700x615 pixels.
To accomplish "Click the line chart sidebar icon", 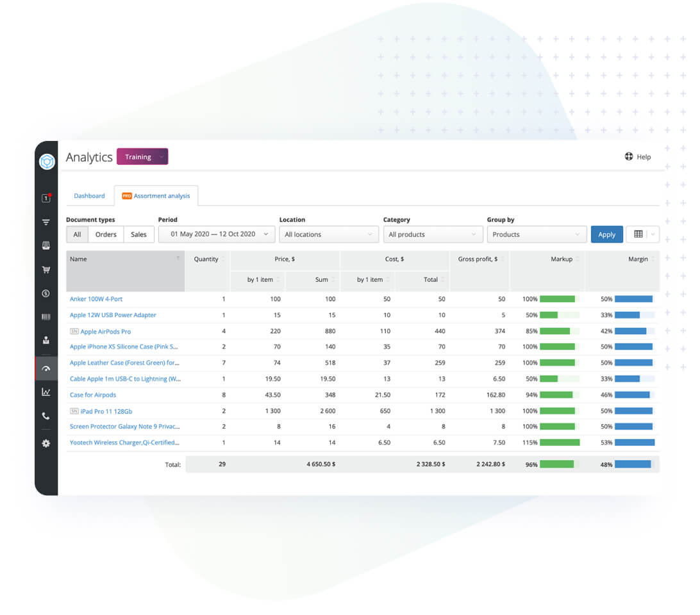I will tap(46, 392).
